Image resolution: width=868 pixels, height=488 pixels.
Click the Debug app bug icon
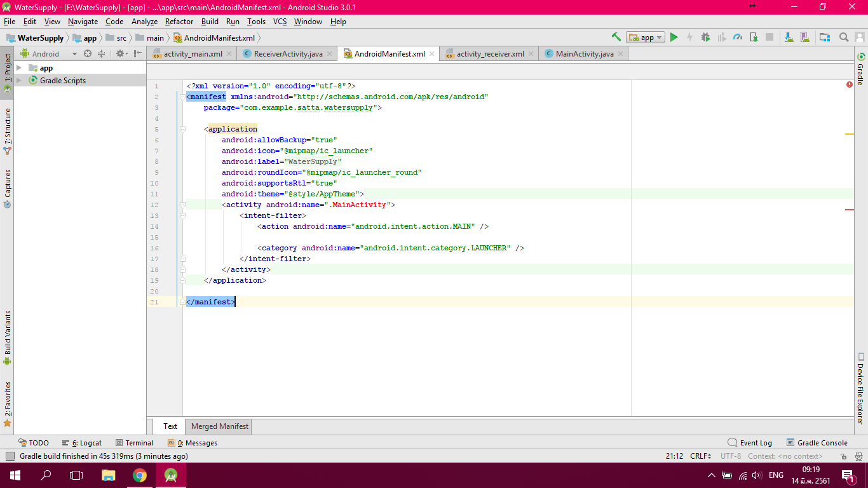[705, 37]
